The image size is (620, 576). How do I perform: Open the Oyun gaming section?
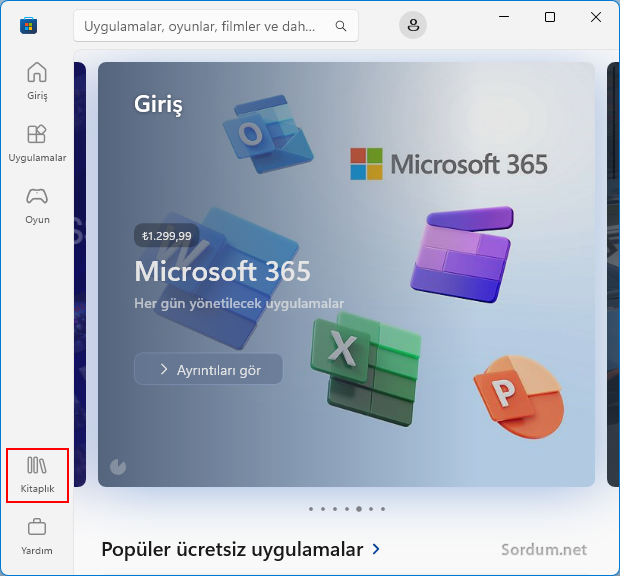click(x=37, y=206)
